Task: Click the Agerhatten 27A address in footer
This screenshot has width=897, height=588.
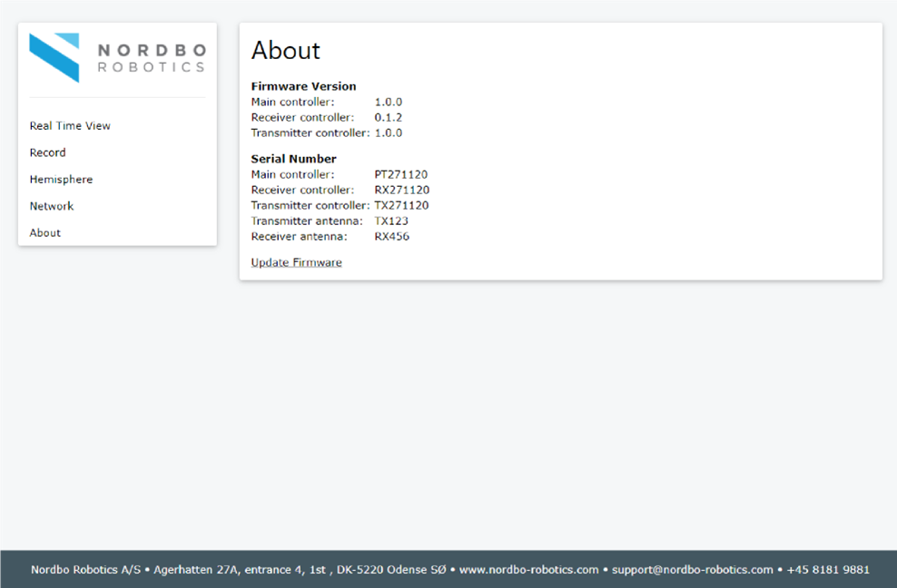Action: pos(300,570)
